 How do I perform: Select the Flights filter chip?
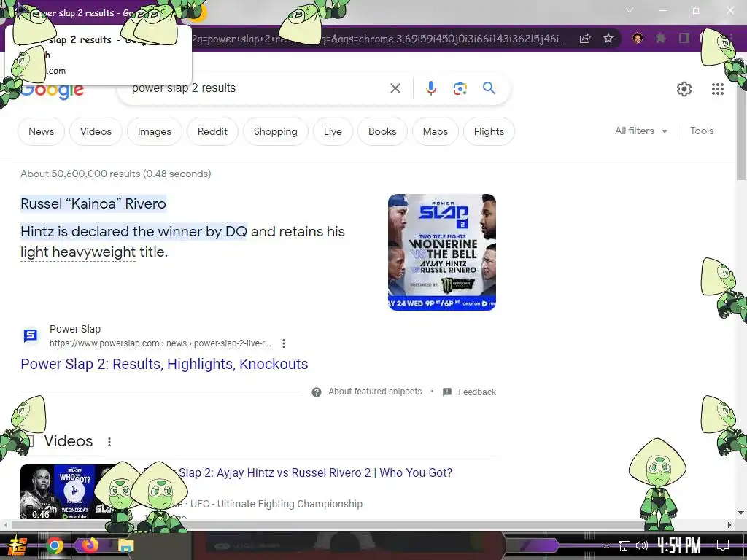tap(489, 131)
